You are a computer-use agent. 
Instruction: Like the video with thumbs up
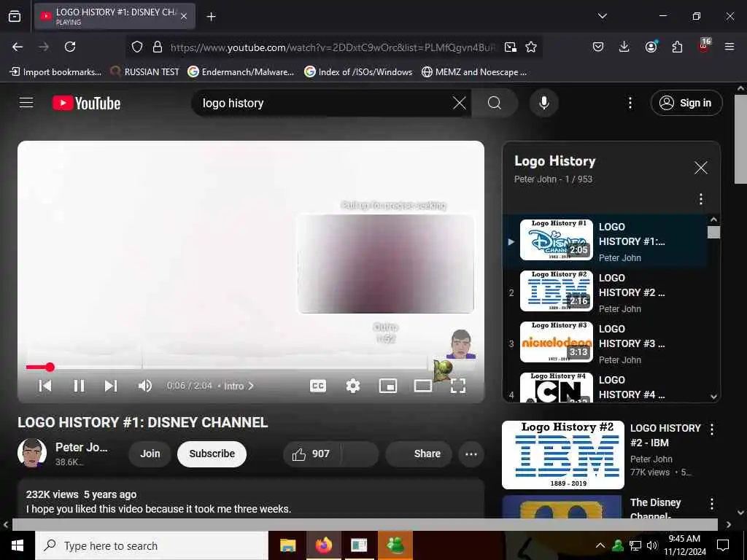click(x=311, y=454)
